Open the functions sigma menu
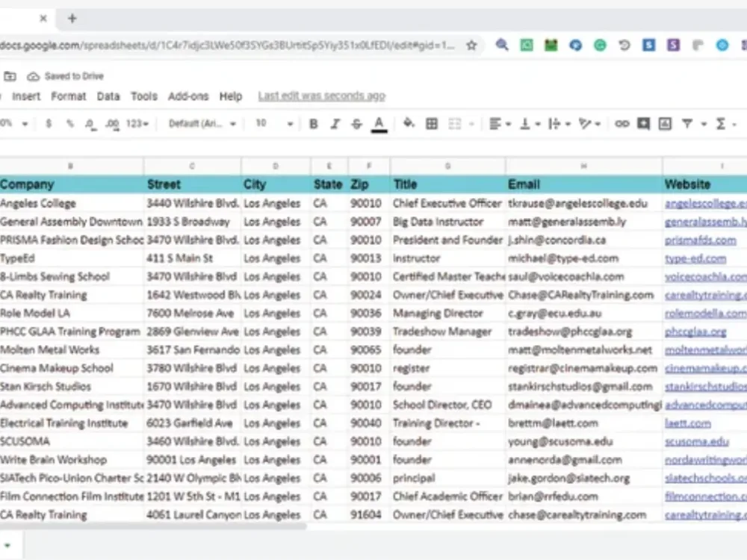 click(x=721, y=124)
